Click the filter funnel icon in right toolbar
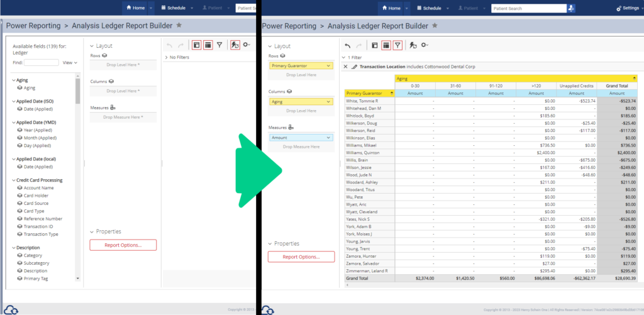644x315 pixels. [397, 45]
